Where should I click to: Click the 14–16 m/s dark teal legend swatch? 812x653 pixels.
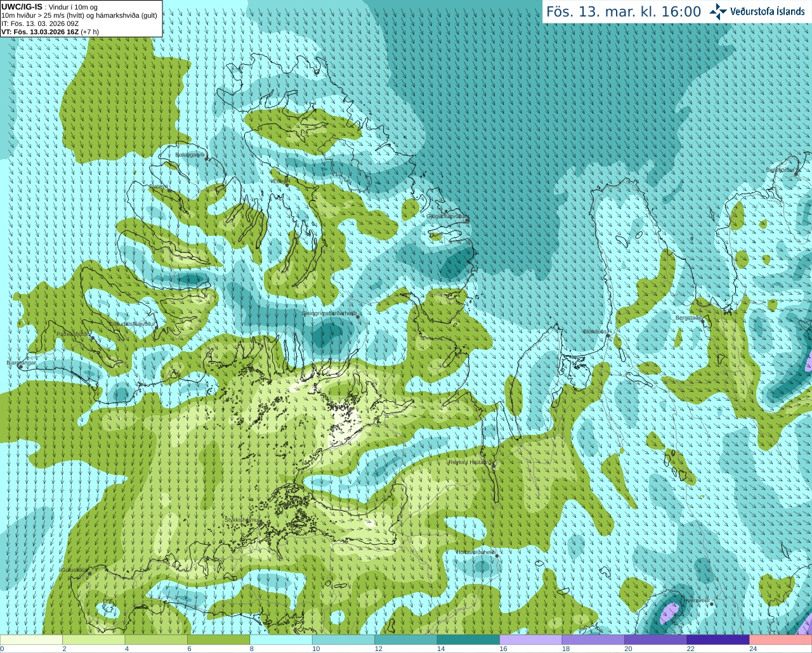click(468, 640)
